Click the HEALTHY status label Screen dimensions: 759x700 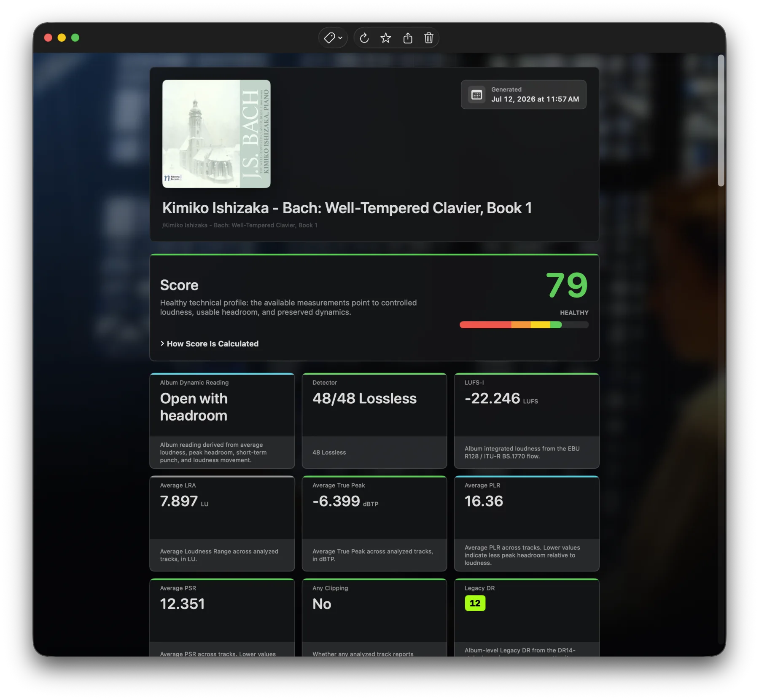click(574, 312)
